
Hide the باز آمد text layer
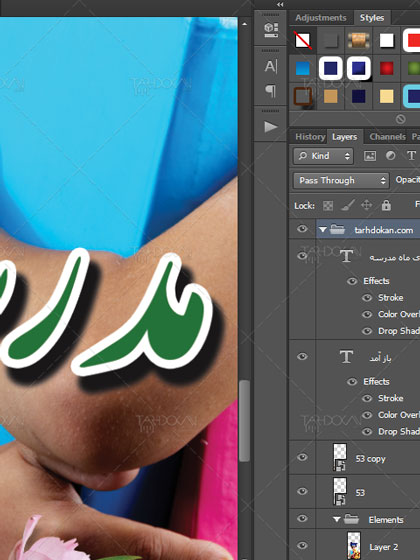coord(302,356)
